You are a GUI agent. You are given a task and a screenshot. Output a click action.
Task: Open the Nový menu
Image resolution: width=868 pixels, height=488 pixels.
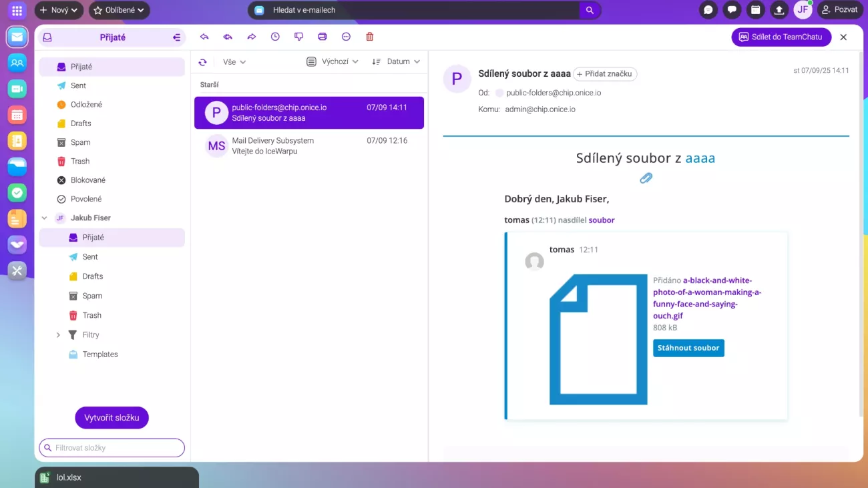pos(59,10)
